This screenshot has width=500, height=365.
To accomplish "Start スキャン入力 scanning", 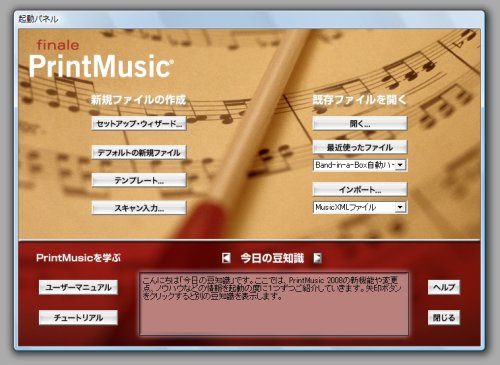I will click(139, 208).
